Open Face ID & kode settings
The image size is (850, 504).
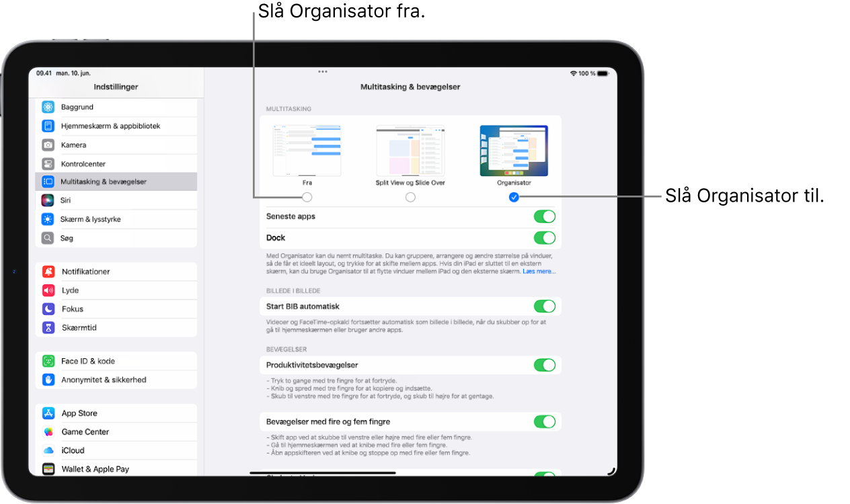[x=116, y=361]
